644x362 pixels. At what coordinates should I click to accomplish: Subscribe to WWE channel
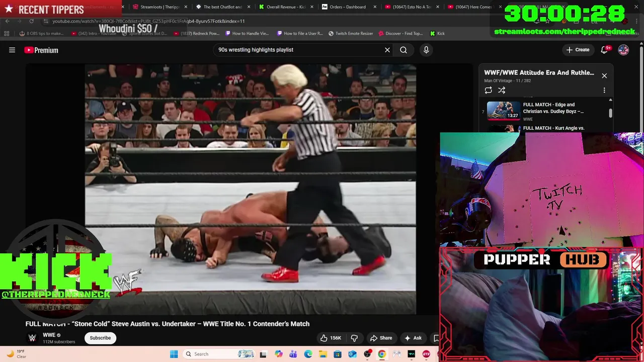(x=100, y=338)
